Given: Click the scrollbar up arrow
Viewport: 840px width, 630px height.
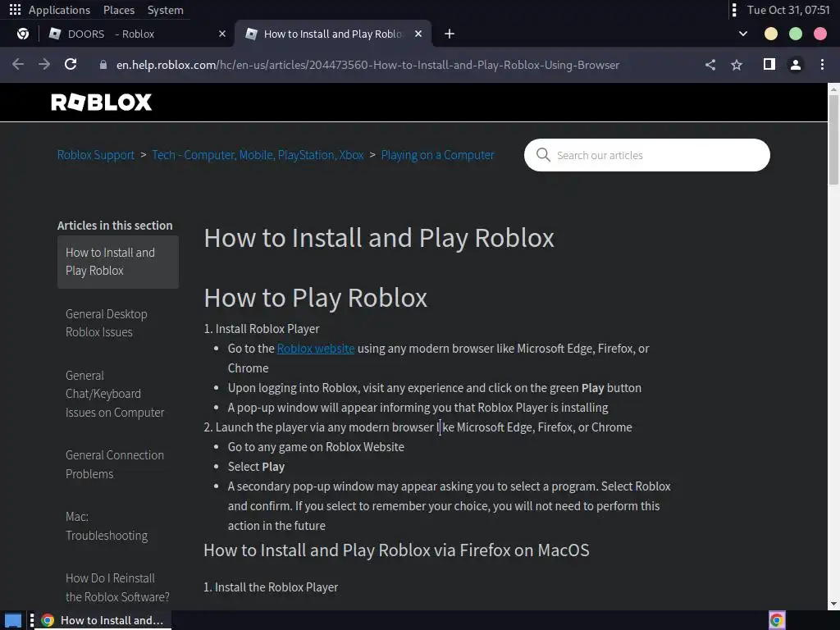Looking at the screenshot, I should click(x=833, y=89).
